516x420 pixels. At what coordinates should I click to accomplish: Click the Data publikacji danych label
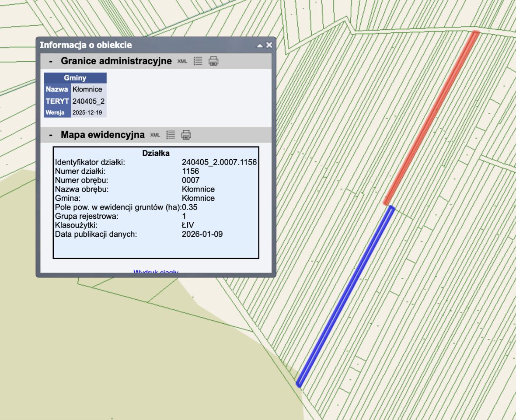click(x=96, y=234)
